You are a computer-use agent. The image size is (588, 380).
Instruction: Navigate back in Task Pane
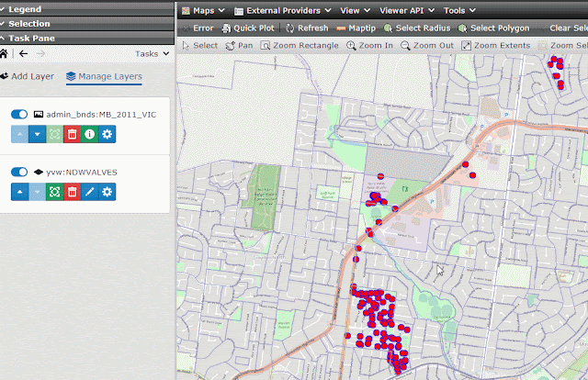point(23,53)
